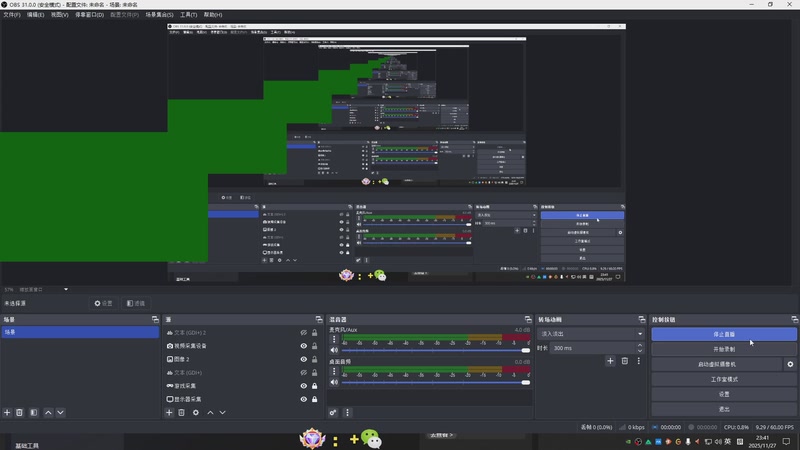The image size is (800, 450).
Task: Open virtual camera settings gear icon
Action: coord(790,364)
